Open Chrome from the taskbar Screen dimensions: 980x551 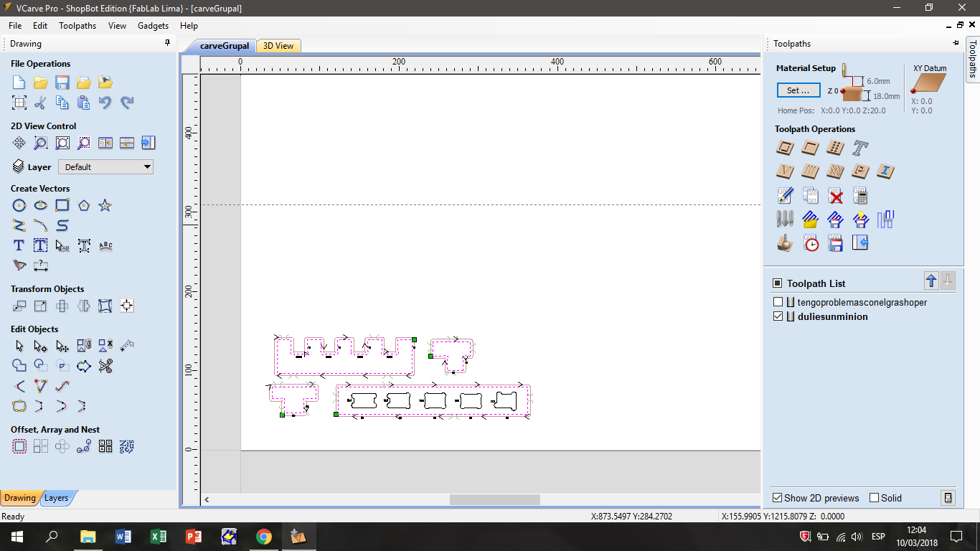click(263, 537)
